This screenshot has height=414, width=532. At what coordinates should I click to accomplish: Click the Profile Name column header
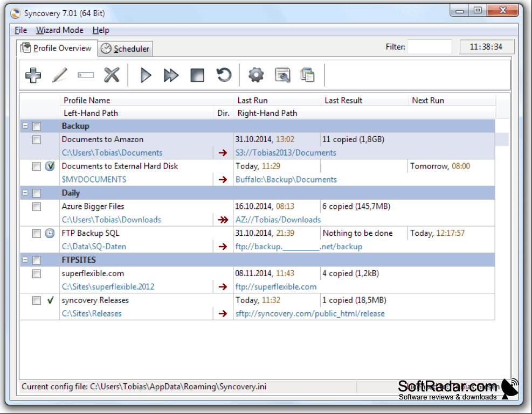(x=147, y=100)
